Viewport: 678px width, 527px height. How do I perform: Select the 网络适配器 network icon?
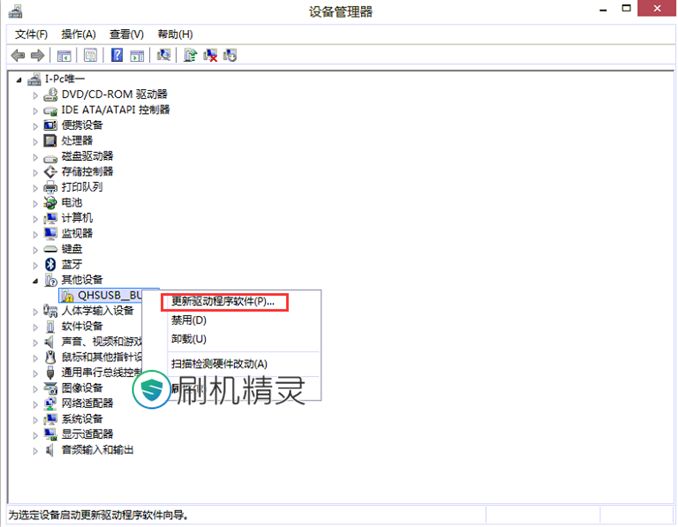point(50,403)
